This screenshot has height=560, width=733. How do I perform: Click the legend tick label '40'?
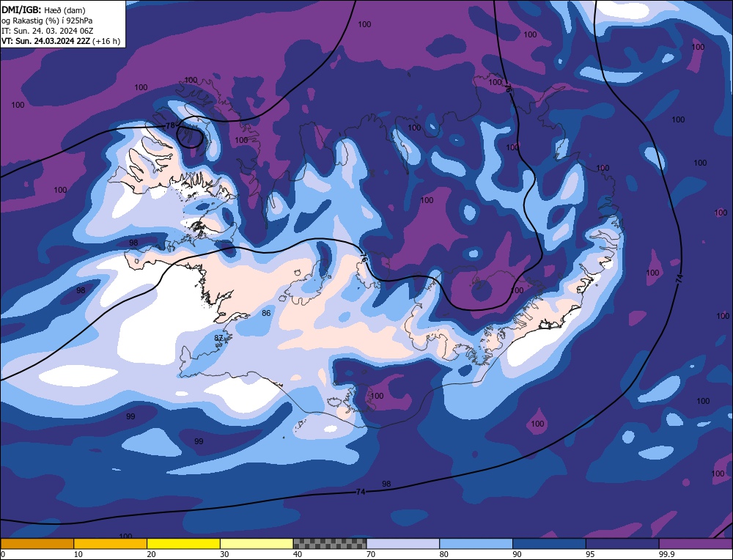298,554
